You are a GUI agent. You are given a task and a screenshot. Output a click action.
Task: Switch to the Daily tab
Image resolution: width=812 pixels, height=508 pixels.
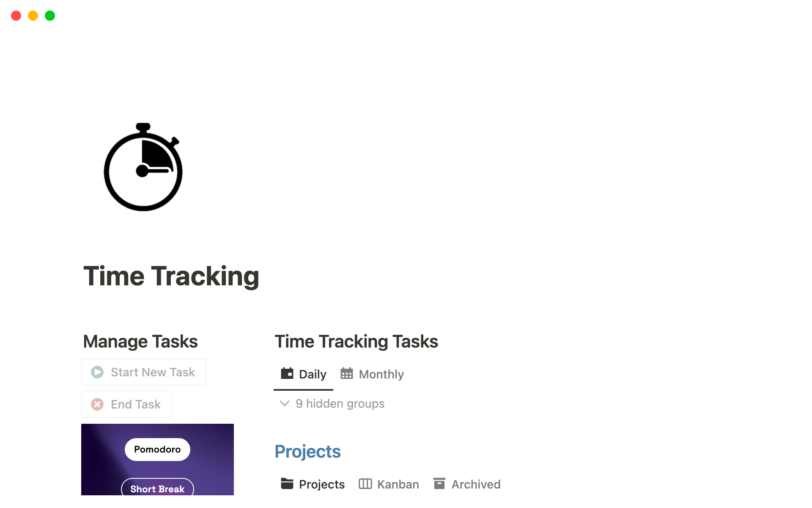303,374
